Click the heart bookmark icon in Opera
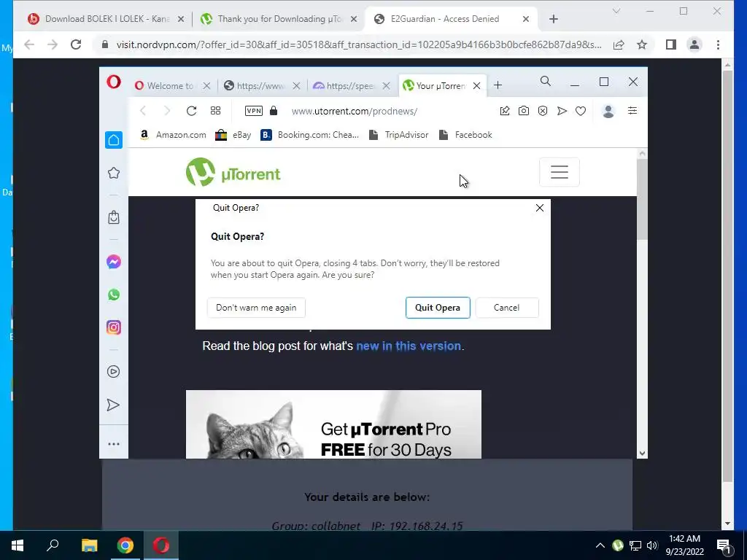The height and width of the screenshot is (560, 747). click(x=580, y=111)
